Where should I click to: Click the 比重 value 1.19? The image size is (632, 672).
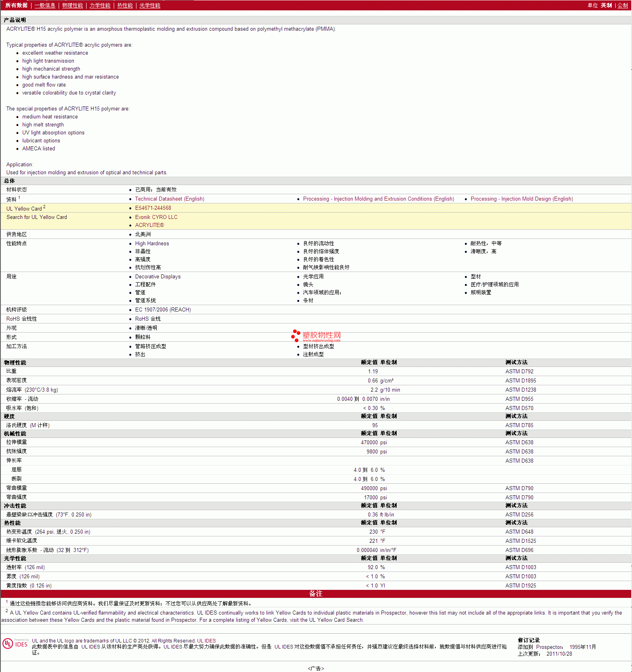point(373,371)
